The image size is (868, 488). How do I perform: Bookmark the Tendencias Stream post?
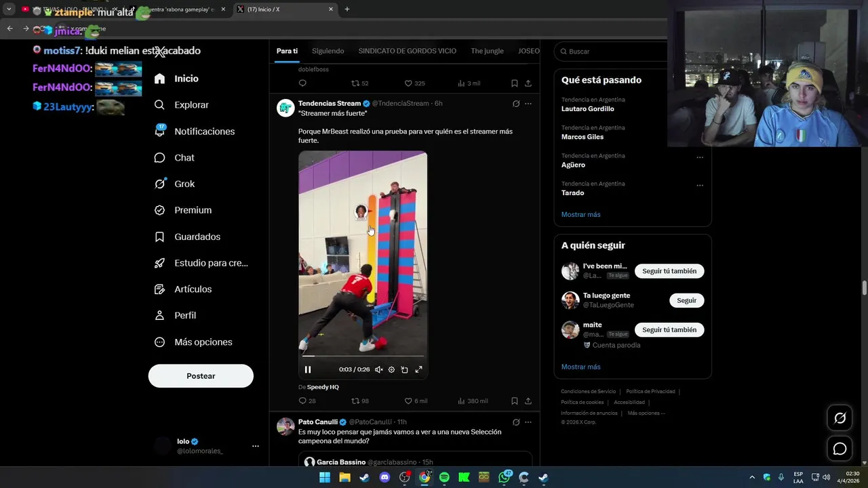point(515,401)
